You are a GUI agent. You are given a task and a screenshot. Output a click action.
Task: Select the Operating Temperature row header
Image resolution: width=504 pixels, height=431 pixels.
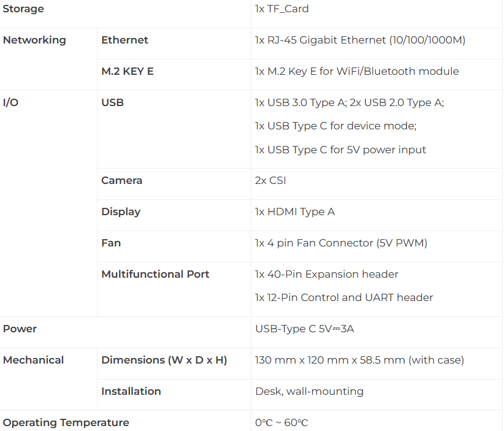[x=66, y=422]
